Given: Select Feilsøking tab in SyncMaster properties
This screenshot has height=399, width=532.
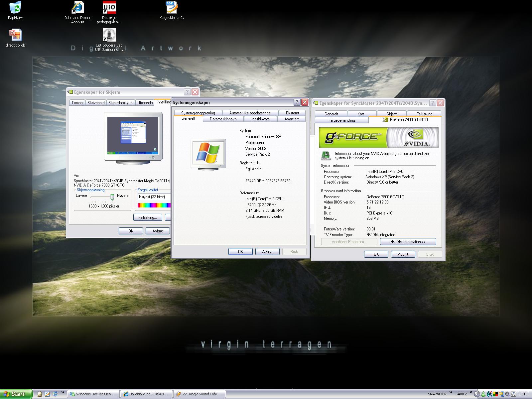Looking at the screenshot, I should [x=424, y=114].
